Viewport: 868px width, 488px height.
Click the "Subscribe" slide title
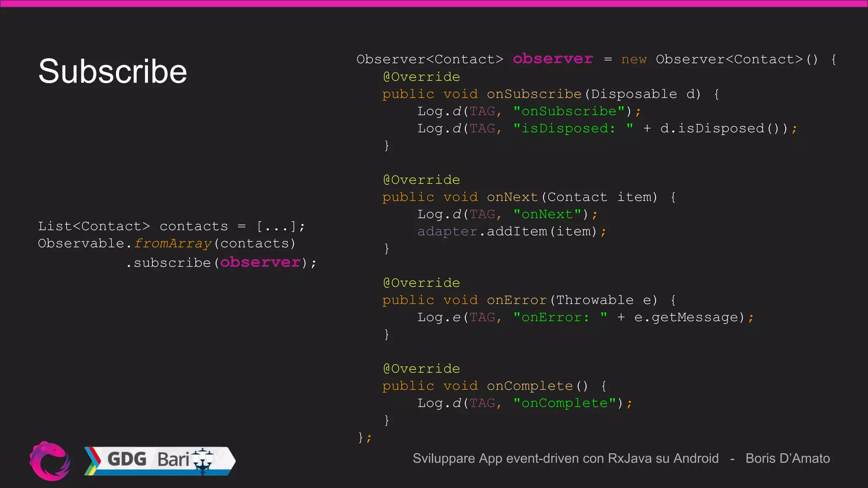(x=113, y=71)
